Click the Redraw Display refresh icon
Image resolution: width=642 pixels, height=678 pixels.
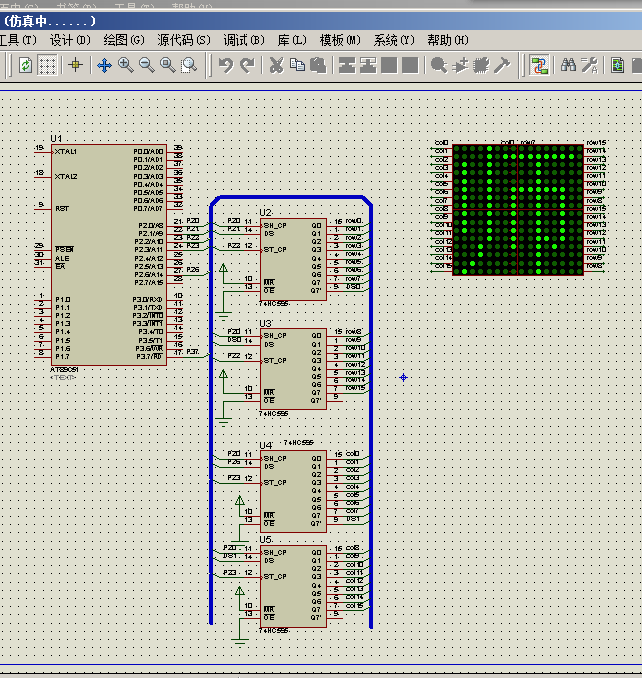pyautogui.click(x=26, y=66)
